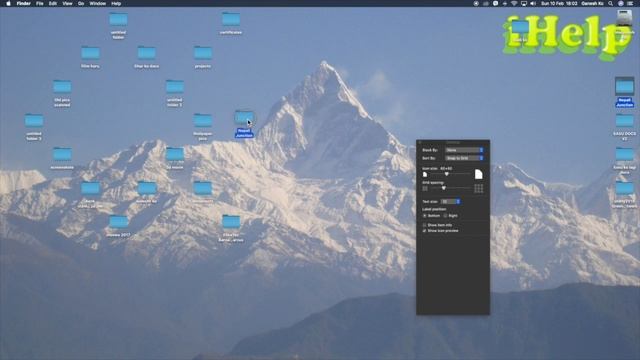Click the tight grid icon beside Grid spacing slider
This screenshot has height=360, width=640.
[x=425, y=189]
